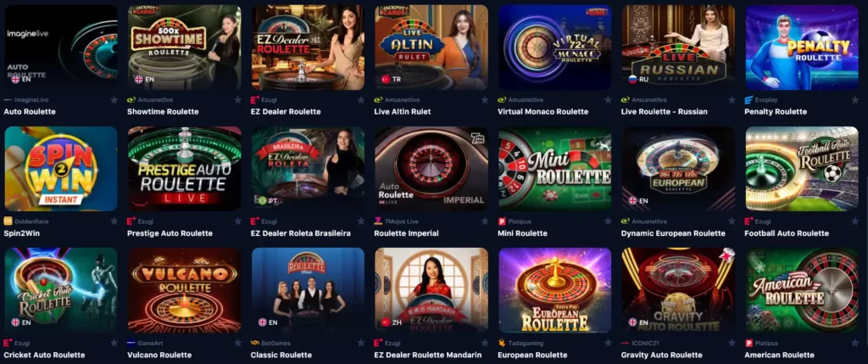Open the Live Altin Rulet game thumbnail
The image size is (868, 364).
[431, 48]
